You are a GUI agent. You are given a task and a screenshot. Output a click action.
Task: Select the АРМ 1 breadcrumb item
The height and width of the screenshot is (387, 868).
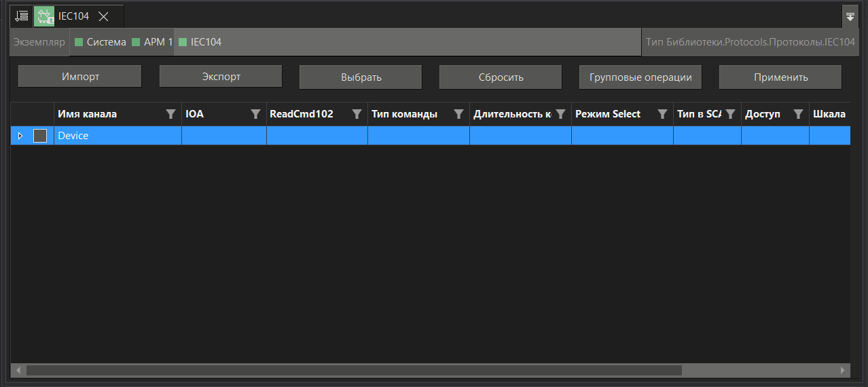152,42
